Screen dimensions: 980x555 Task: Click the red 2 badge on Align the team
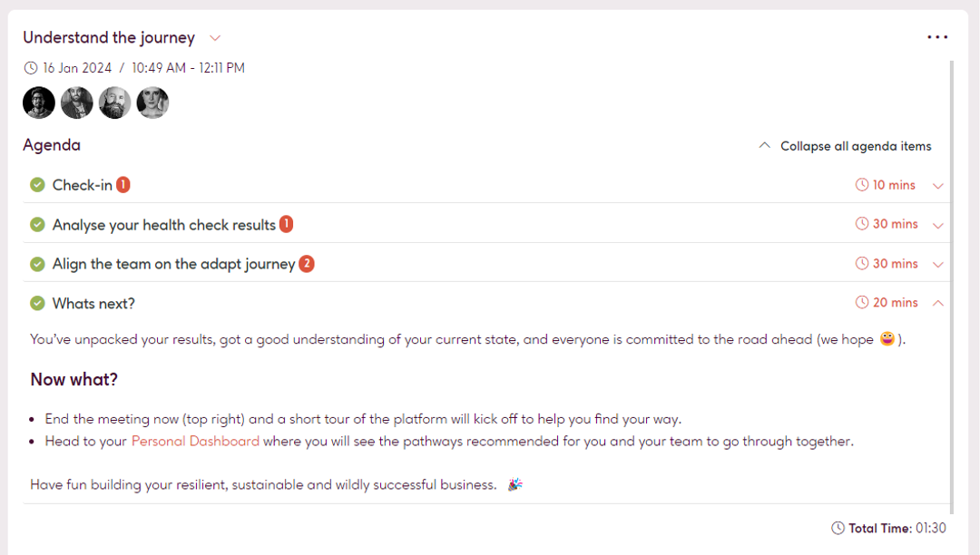[308, 263]
